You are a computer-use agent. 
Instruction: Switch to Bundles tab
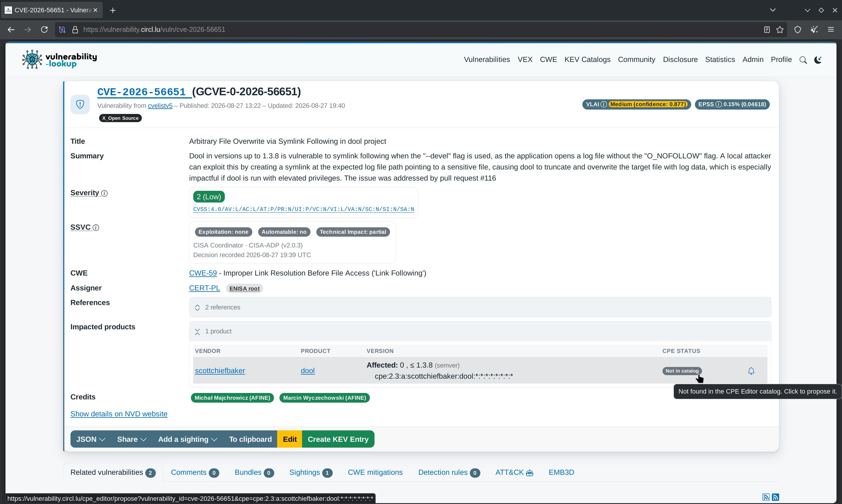coord(254,472)
